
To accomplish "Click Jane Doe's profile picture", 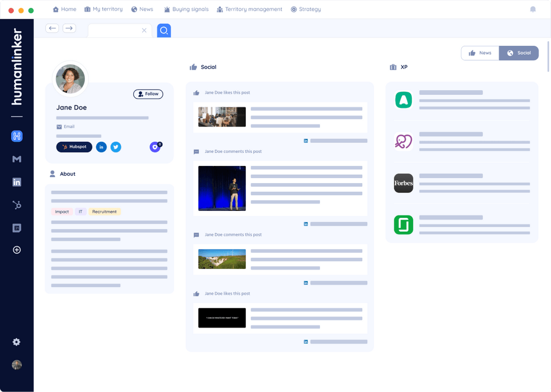I will tap(70, 79).
